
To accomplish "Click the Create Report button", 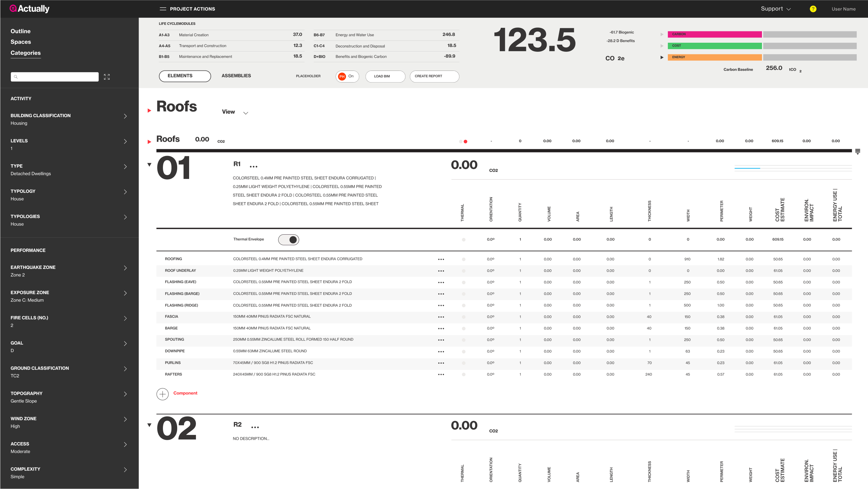I will point(434,76).
